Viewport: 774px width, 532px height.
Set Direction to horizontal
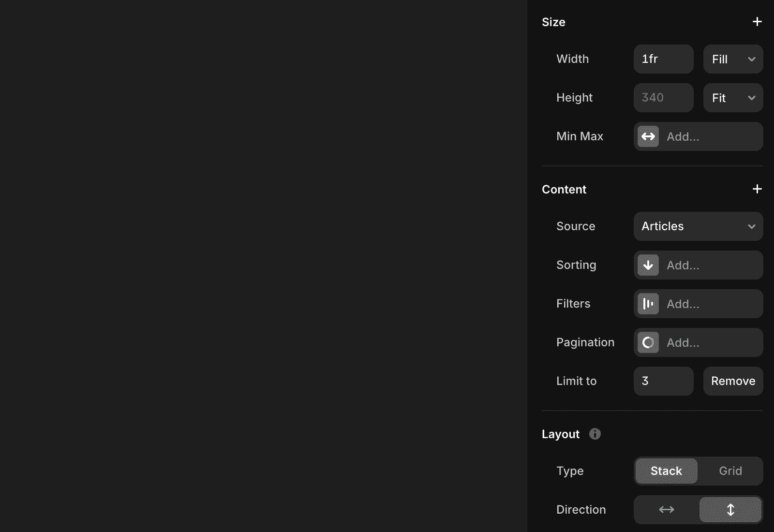667,510
